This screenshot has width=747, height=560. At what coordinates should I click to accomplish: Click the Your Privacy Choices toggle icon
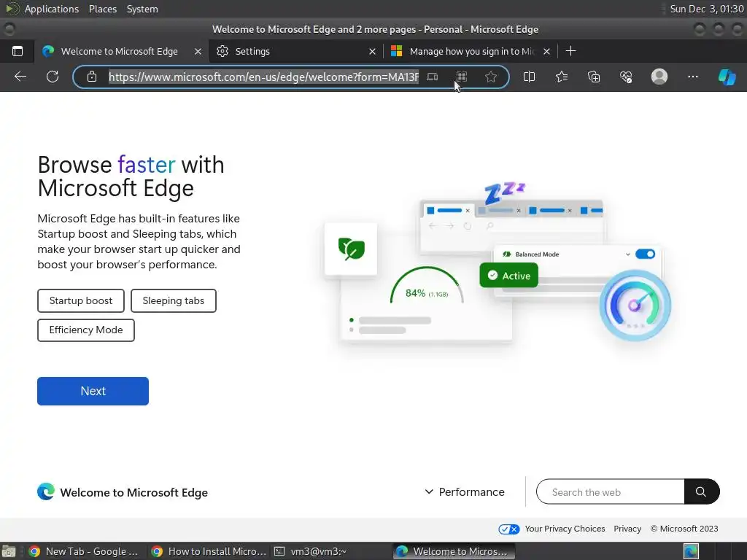508,529
